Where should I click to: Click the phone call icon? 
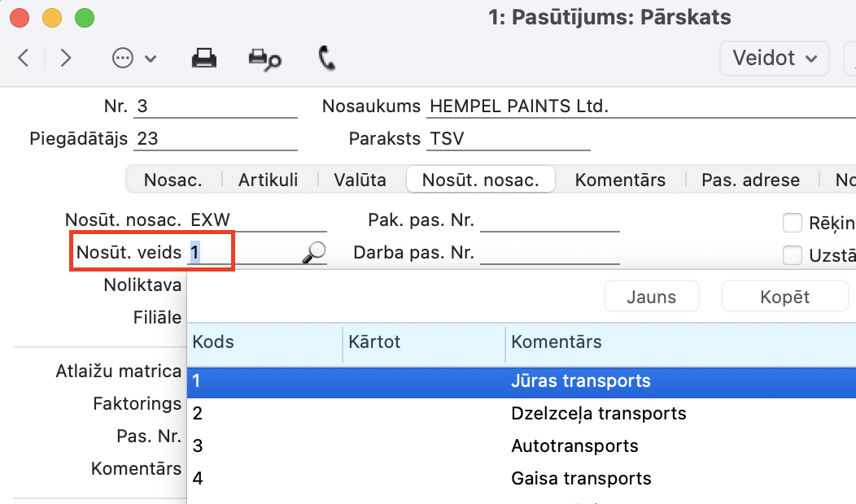click(326, 58)
